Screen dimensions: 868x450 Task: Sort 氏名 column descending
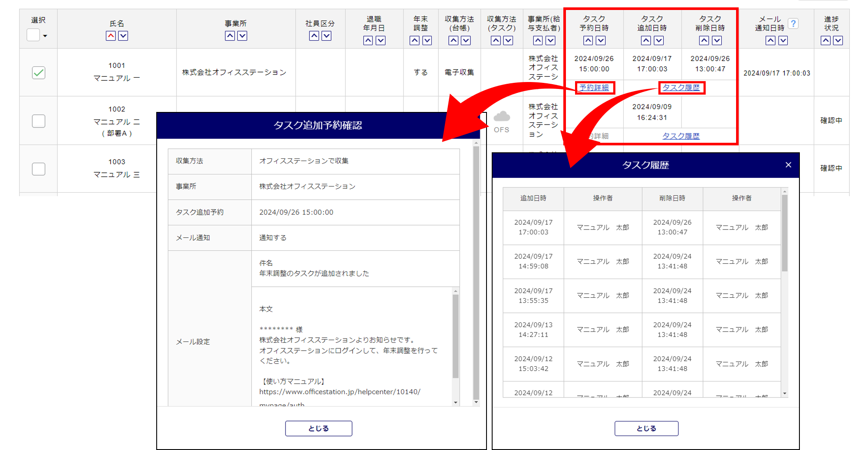123,36
